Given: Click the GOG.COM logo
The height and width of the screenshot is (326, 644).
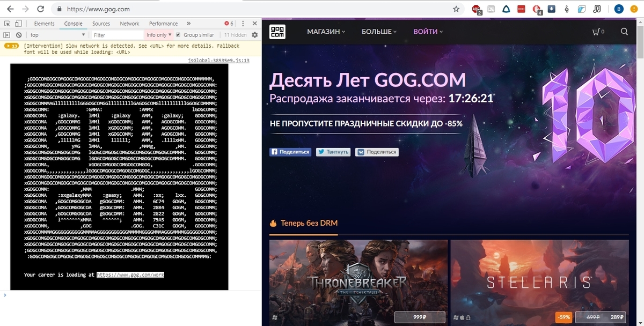Looking at the screenshot, I should point(277,32).
